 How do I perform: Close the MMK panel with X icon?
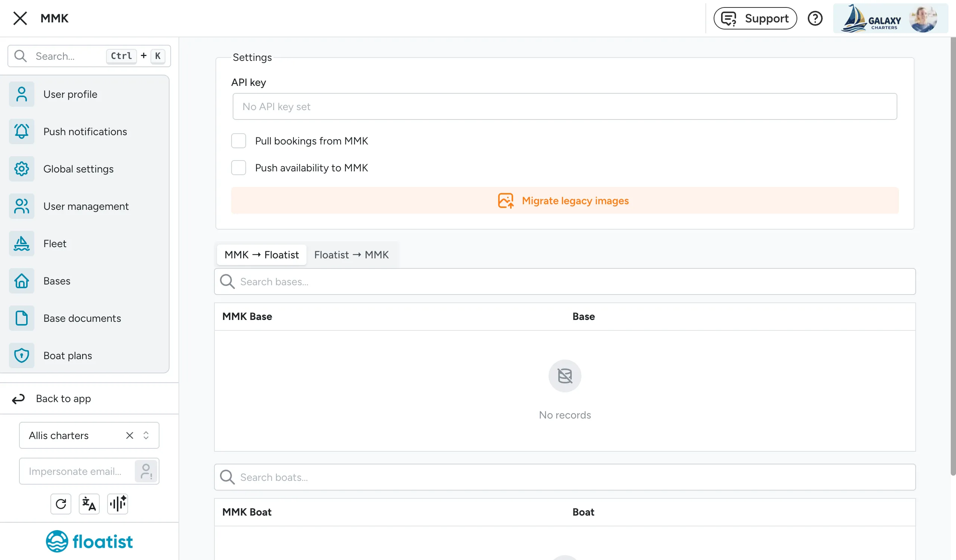pos(20,18)
